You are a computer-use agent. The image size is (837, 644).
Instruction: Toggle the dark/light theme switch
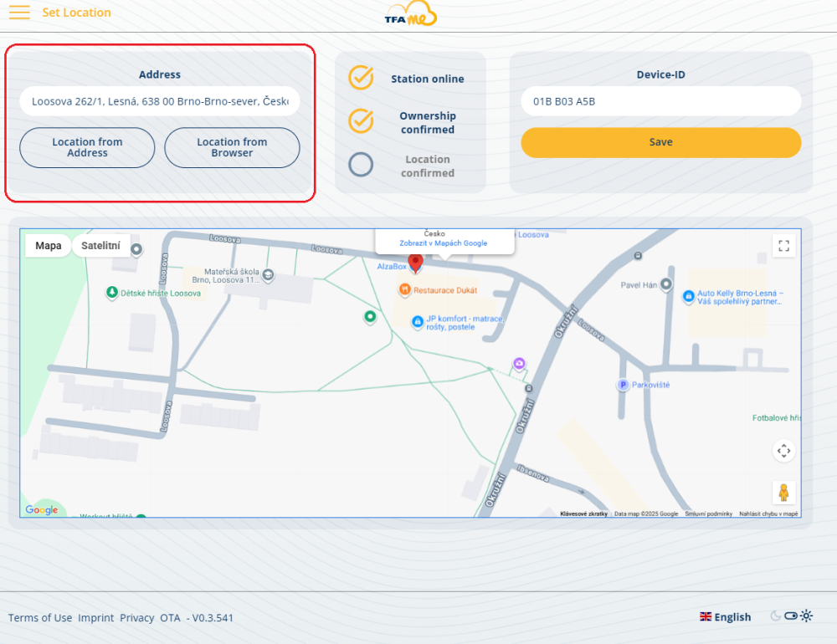pyautogui.click(x=791, y=616)
